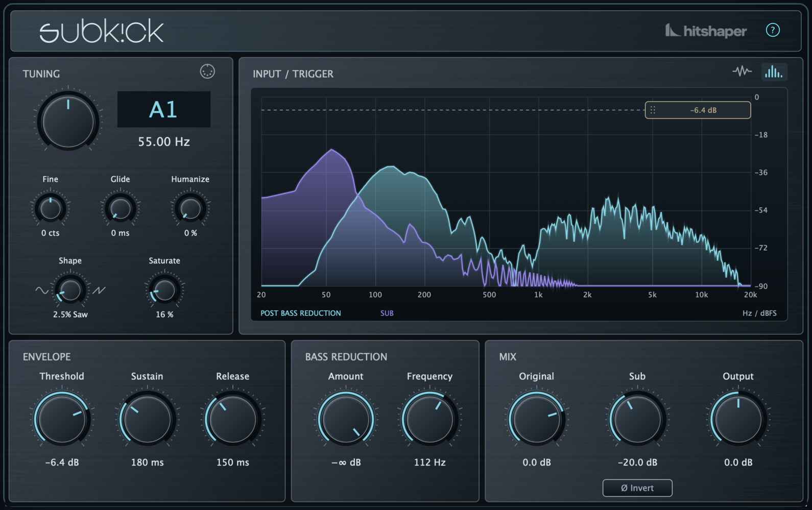
Task: Click the Sub mix knob
Action: coord(637,419)
